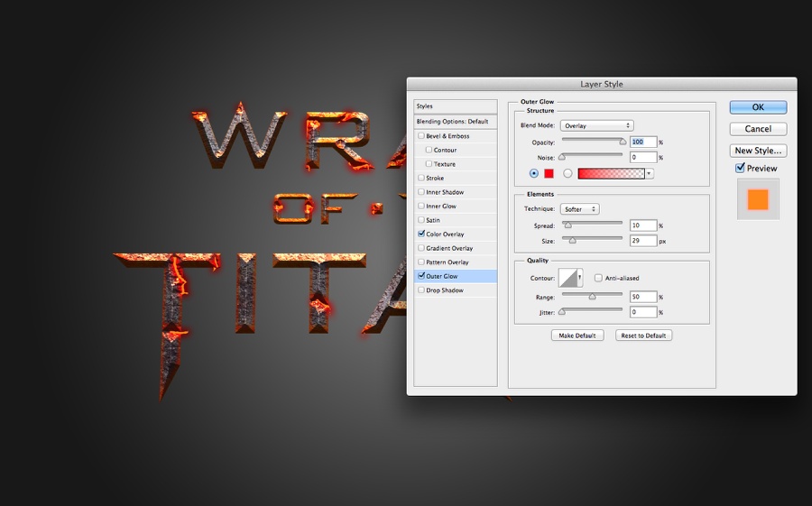Open the gradient picker dropdown arrow
The image size is (812, 506).
(650, 173)
